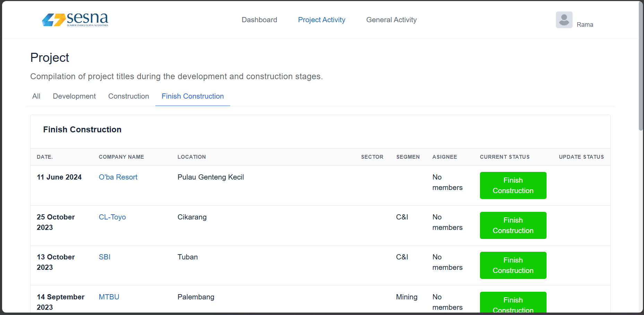Viewport: 644px width, 315px height.
Task: Click No members in CL-Toyo row
Action: coord(447,222)
